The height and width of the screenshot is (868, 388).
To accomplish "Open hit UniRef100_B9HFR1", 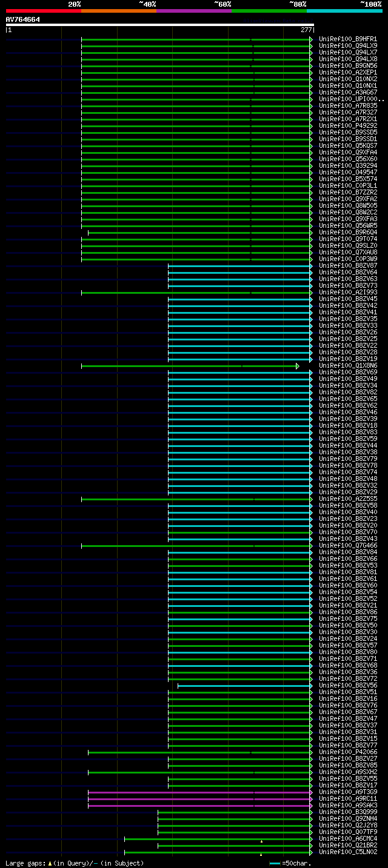I will coord(348,39).
